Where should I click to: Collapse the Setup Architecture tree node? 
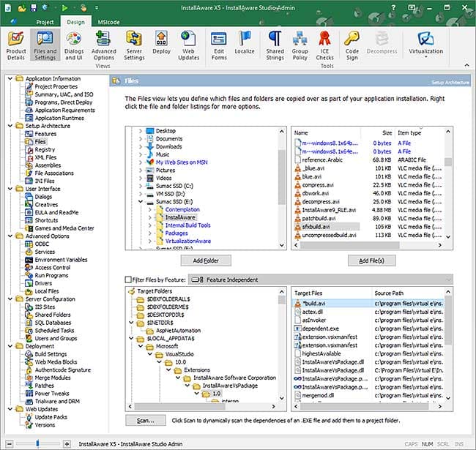pos(10,125)
